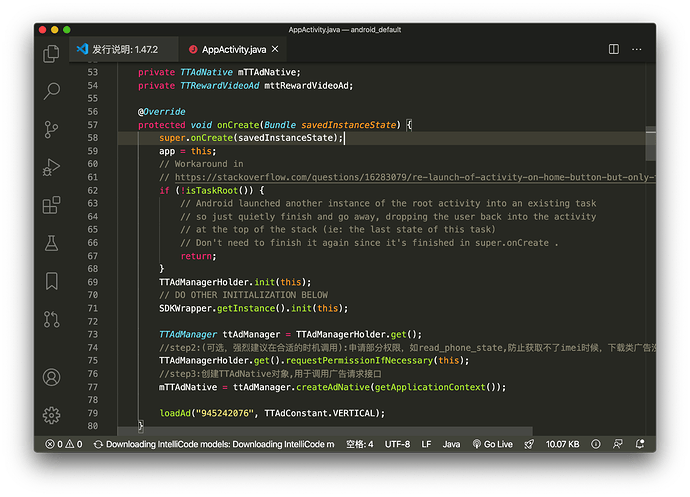690x497 pixels.
Task: Click the 10.07 KB file size
Action: [562, 444]
